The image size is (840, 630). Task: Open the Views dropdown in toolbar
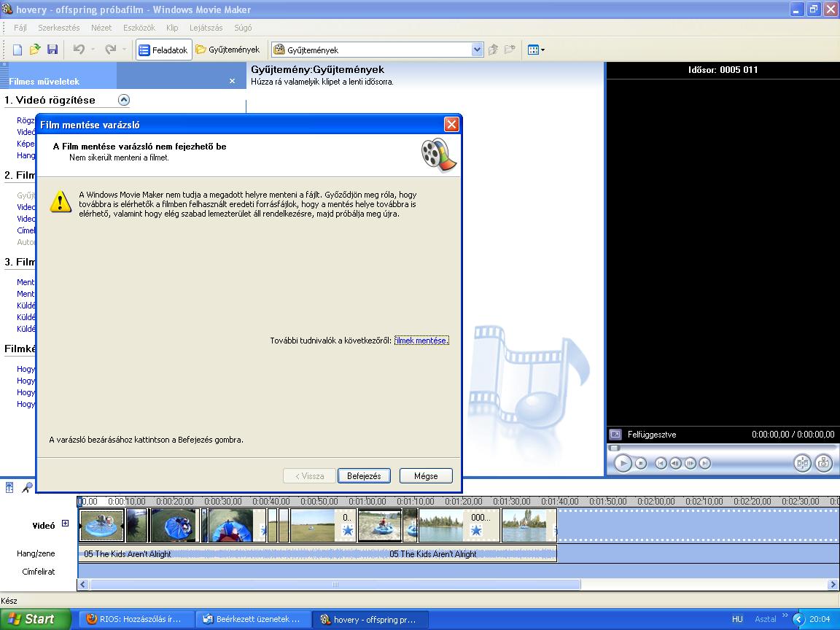coord(536,50)
